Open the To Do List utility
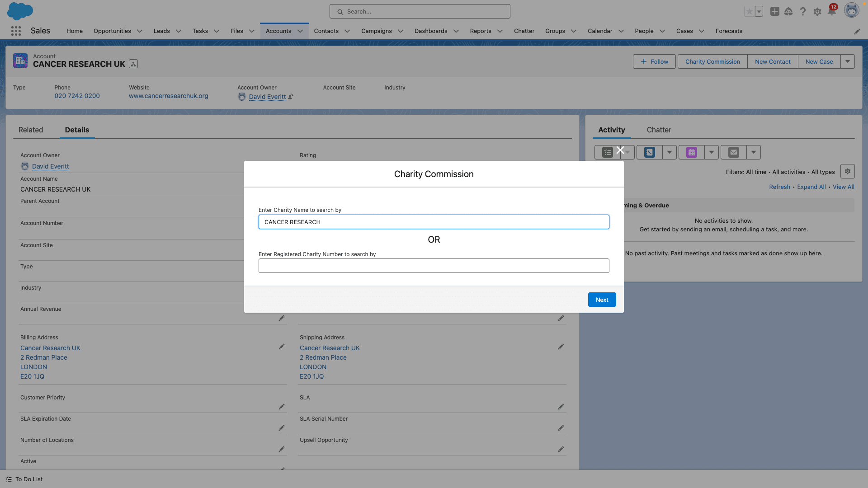The image size is (868, 488). click(25, 479)
